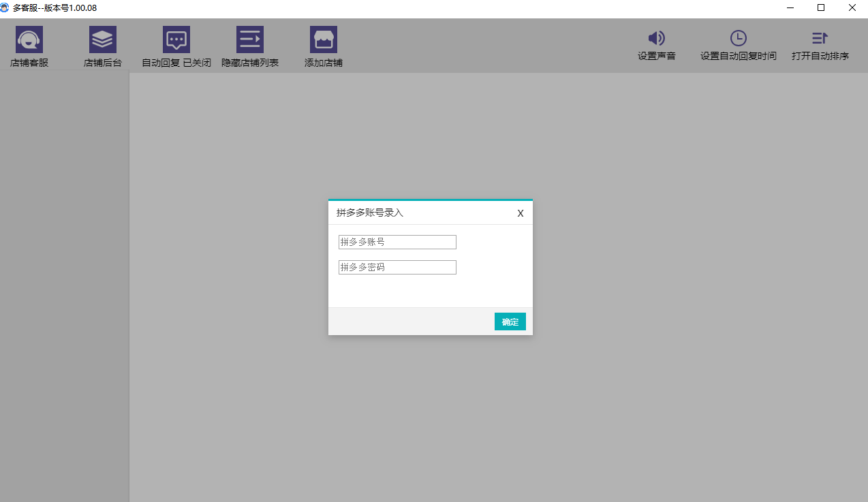This screenshot has height=502, width=868.
Task: Click the 隐藏店铺列表 list icon
Action: [250, 40]
